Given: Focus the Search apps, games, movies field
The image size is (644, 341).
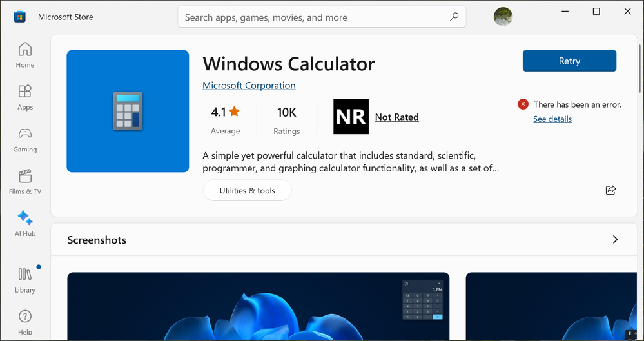Looking at the screenshot, I should point(322,17).
